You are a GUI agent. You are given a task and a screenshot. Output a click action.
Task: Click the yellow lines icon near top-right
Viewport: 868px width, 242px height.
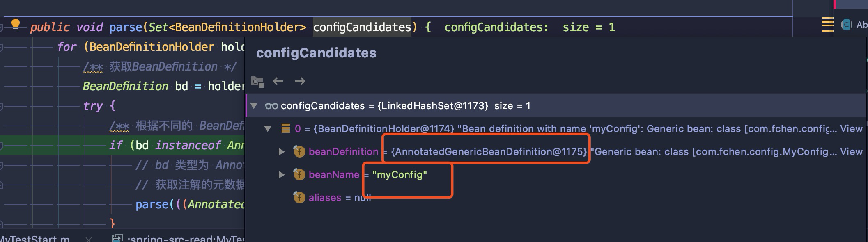[x=828, y=25]
